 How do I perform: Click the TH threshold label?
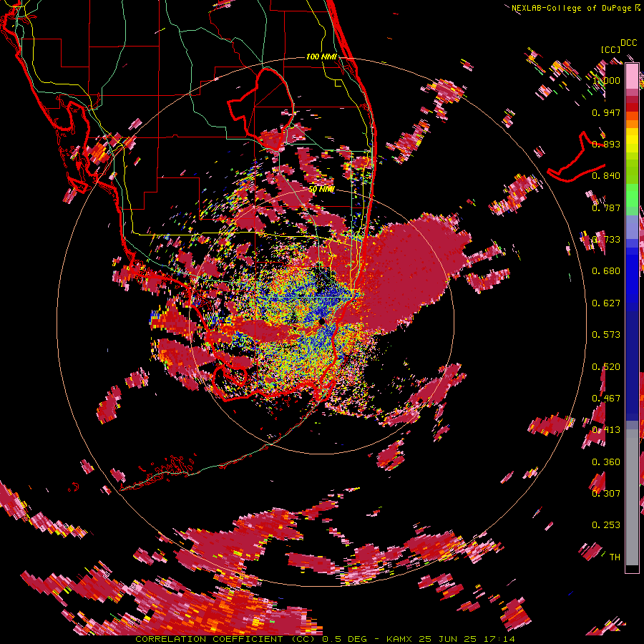pyautogui.click(x=615, y=557)
